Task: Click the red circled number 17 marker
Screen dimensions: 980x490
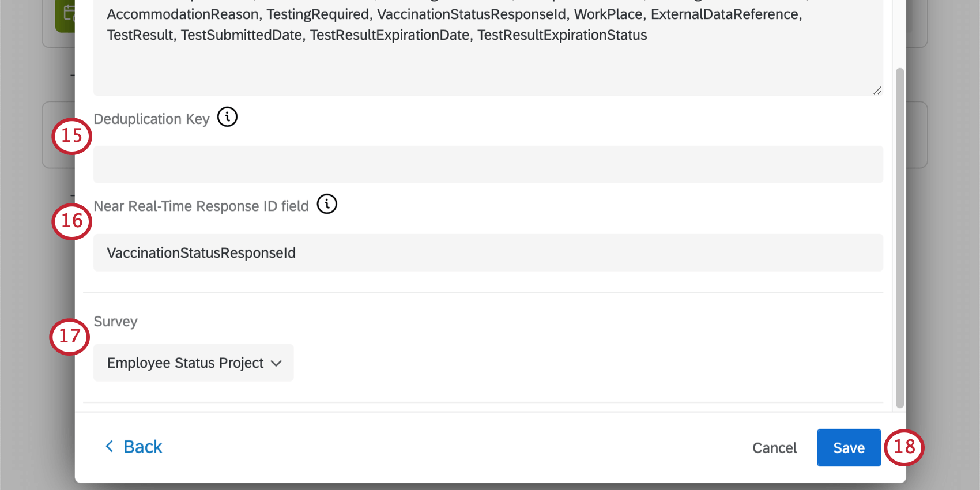Action: coord(70,337)
